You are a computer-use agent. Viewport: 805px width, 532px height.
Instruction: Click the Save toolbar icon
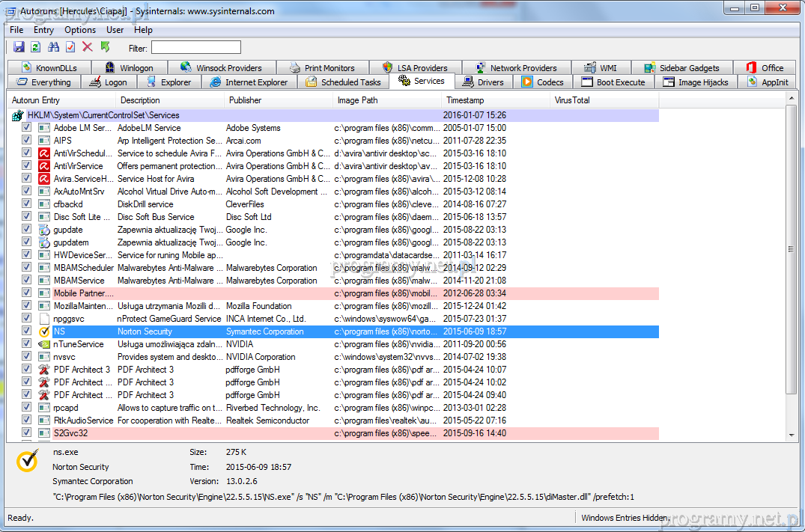coord(19,47)
